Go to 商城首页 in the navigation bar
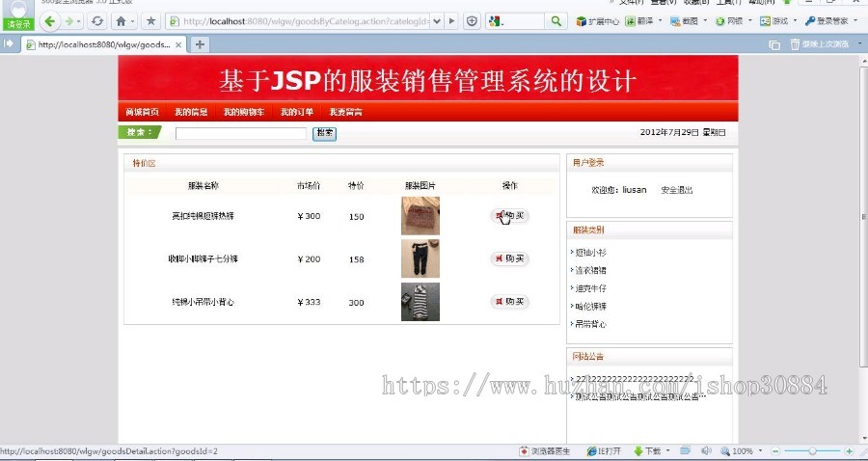 click(143, 112)
